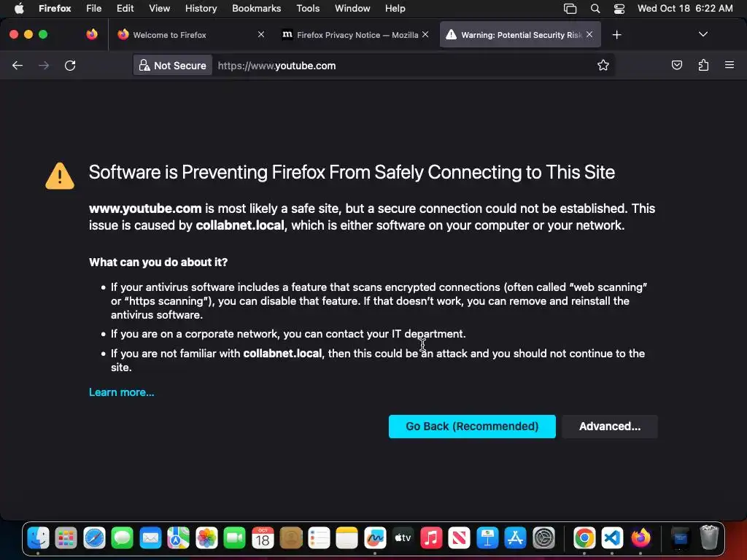
Task: Open Google Chrome from the Dock
Action: point(584,539)
